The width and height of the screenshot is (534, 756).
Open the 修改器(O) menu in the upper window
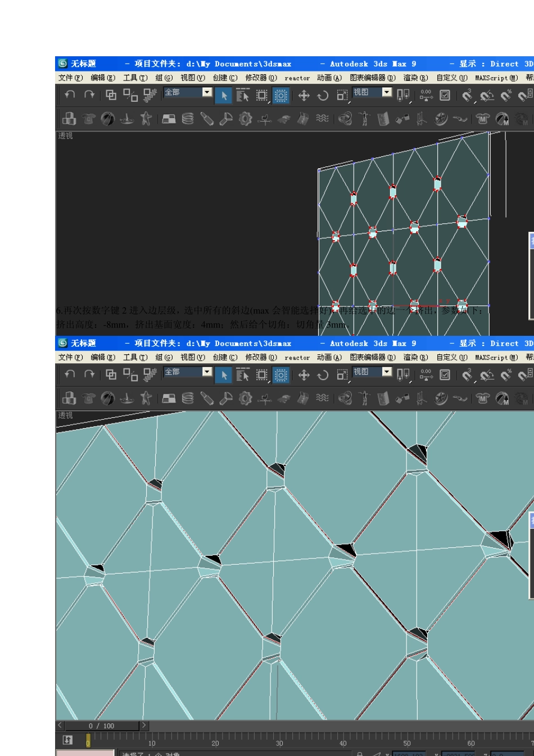(x=261, y=78)
